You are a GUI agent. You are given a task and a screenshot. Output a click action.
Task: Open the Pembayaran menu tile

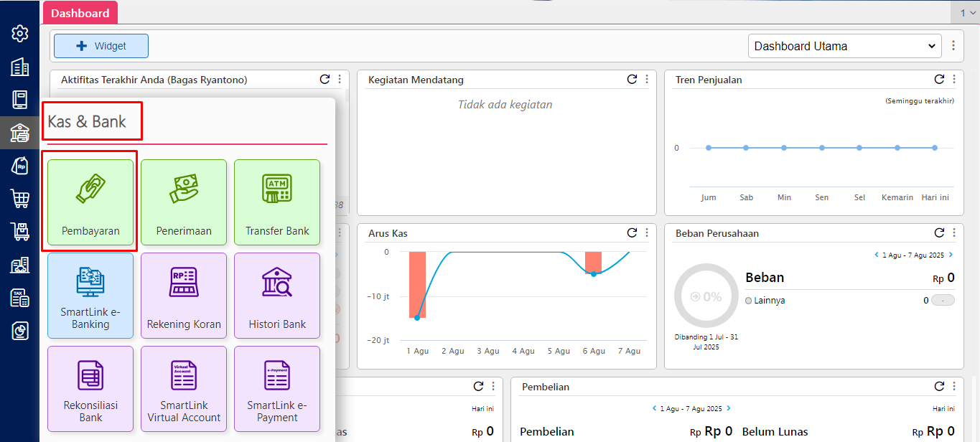[90, 202]
